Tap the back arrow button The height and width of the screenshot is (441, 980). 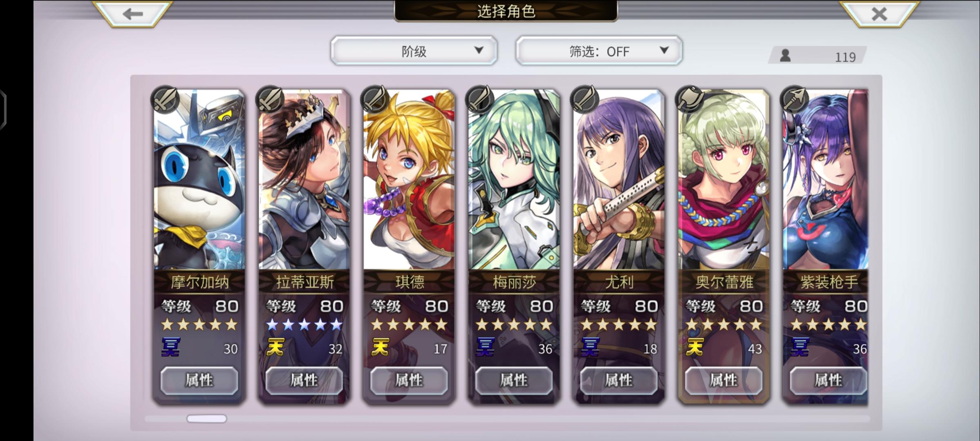132,13
